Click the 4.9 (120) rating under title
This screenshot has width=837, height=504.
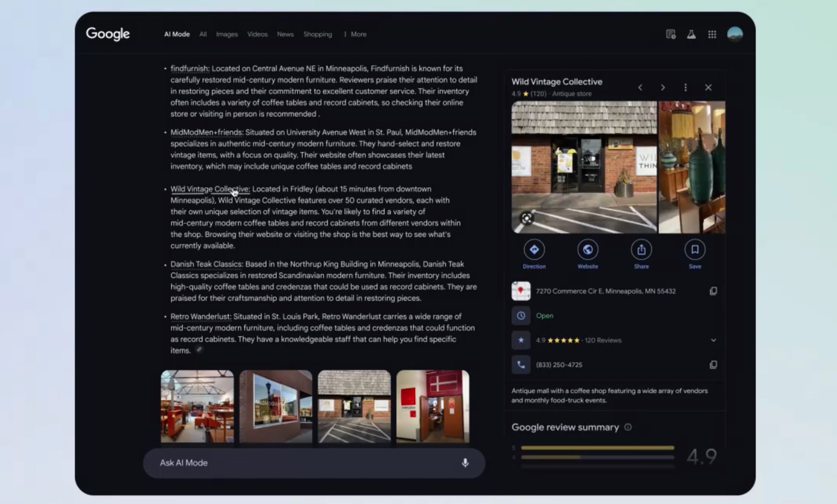point(529,94)
